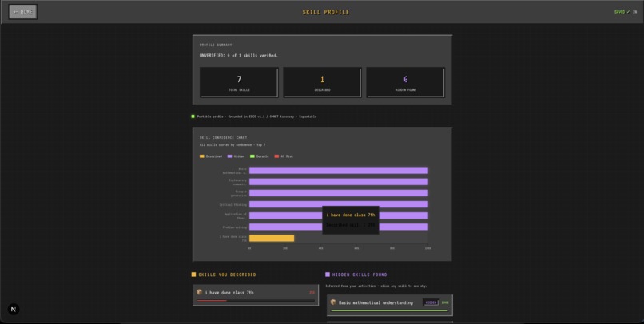Open the Basic mathematical understanding skill card

[x=390, y=305]
